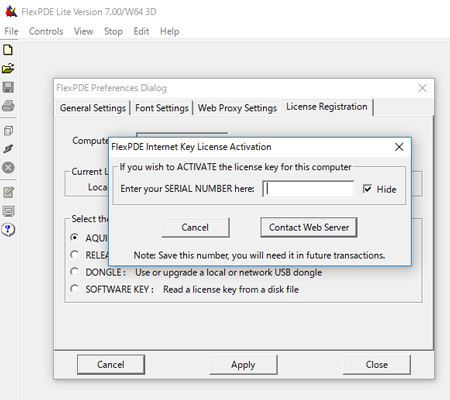Close the Internet Key License Activation window
The height and width of the screenshot is (400, 450).
[x=399, y=147]
